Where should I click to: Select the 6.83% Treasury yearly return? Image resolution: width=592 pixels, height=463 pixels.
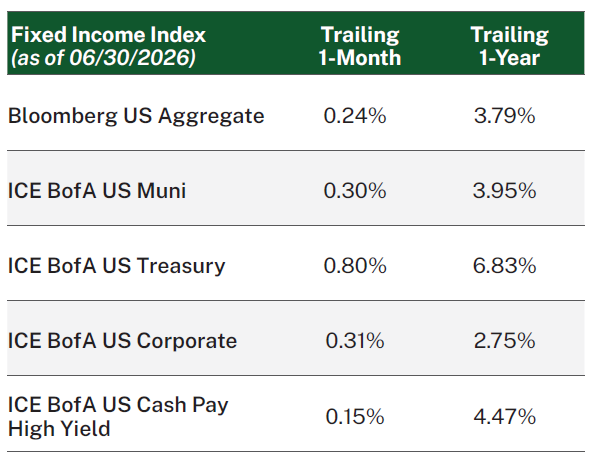[x=504, y=265]
